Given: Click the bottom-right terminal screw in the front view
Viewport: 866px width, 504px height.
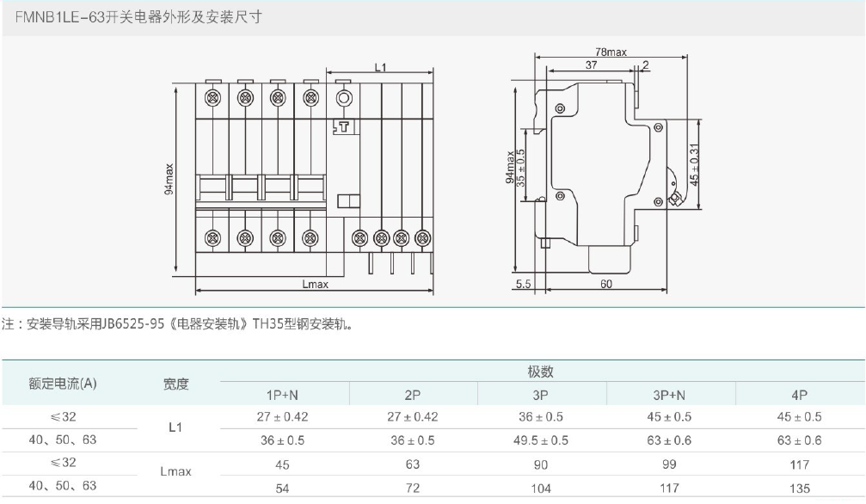Looking at the screenshot, I should 422,237.
